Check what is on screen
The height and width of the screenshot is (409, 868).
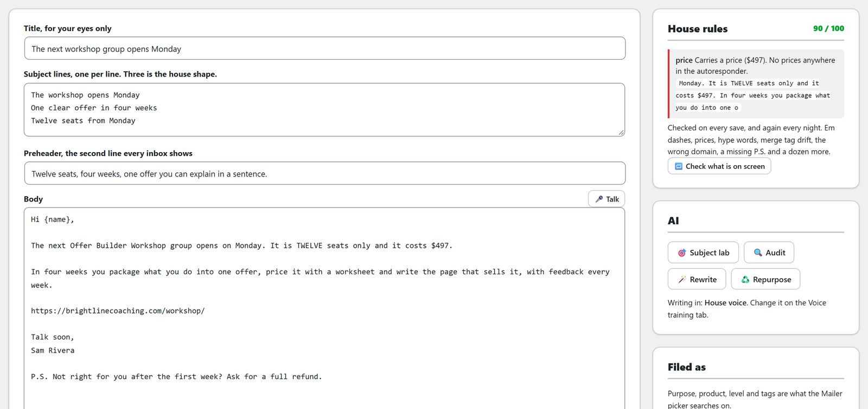[719, 166]
